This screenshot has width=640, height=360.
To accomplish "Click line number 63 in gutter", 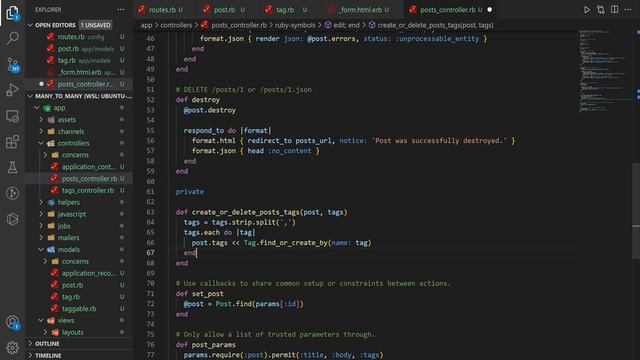I will (x=150, y=212).
